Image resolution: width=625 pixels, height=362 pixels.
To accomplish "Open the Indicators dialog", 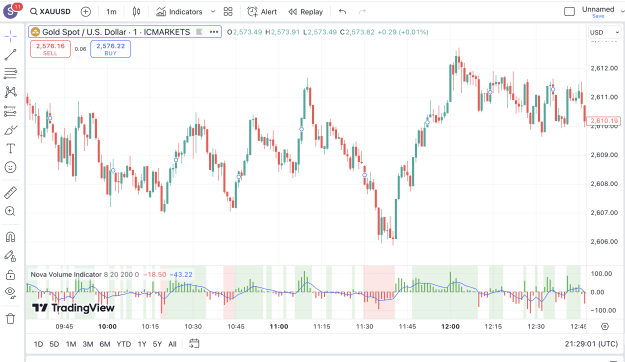I will point(179,12).
